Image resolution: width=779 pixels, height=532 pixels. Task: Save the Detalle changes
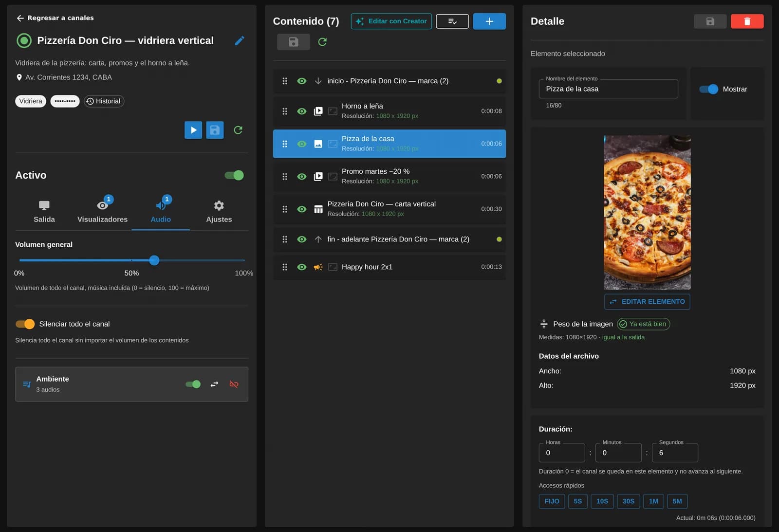pyautogui.click(x=710, y=21)
